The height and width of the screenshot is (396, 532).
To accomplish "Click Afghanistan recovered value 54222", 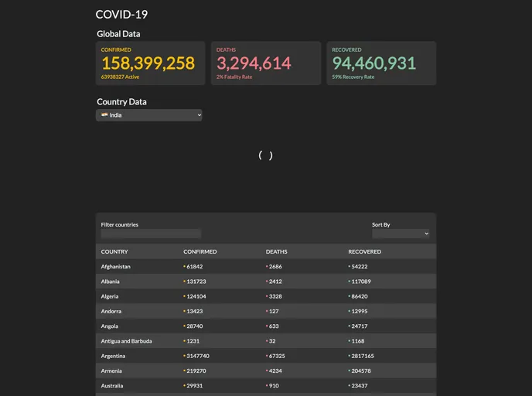I will (360, 267).
